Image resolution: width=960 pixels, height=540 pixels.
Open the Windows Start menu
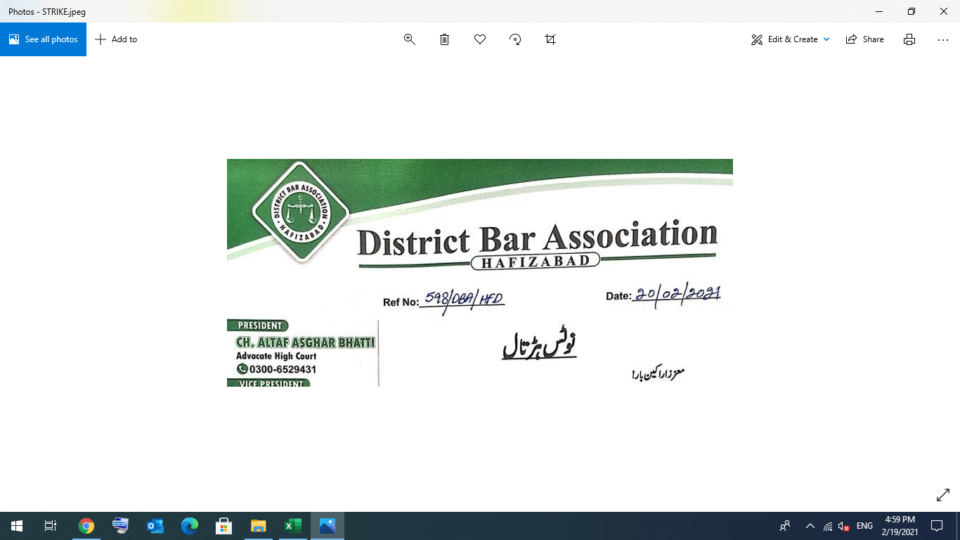[17, 526]
